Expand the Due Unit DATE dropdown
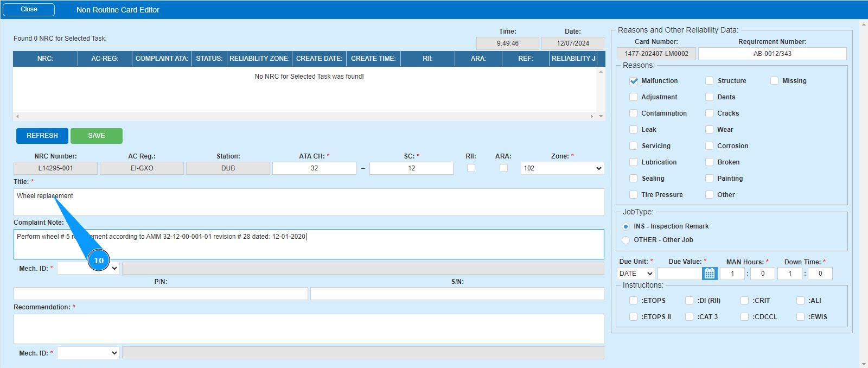 click(636, 274)
